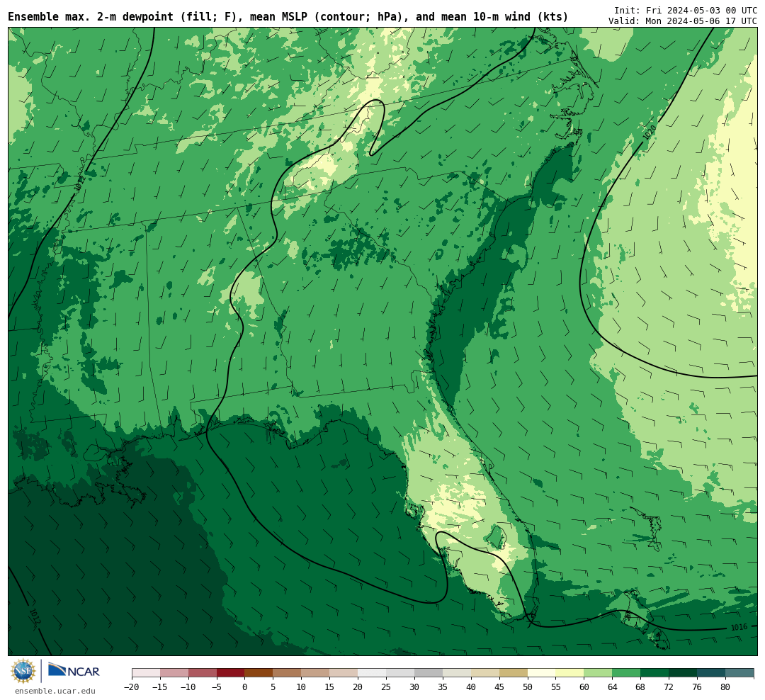Image resolution: width=765 pixels, height=700 pixels.
Task: Click the colorbar tick label '−20'
Action: click(132, 687)
